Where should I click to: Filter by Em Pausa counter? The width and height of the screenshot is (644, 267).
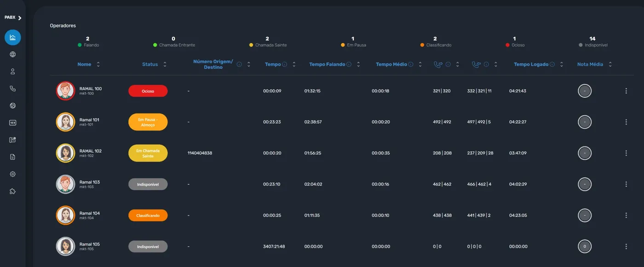pos(353,42)
